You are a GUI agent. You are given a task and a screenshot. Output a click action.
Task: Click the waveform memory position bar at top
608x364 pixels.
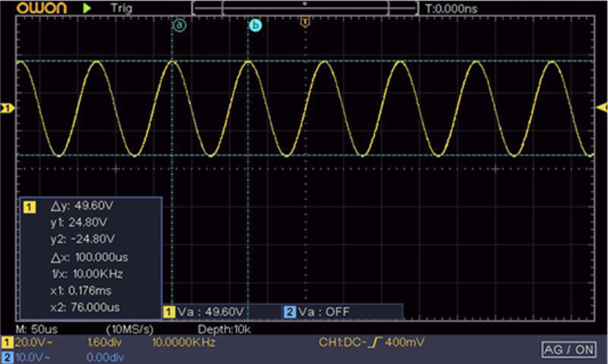tap(305, 8)
